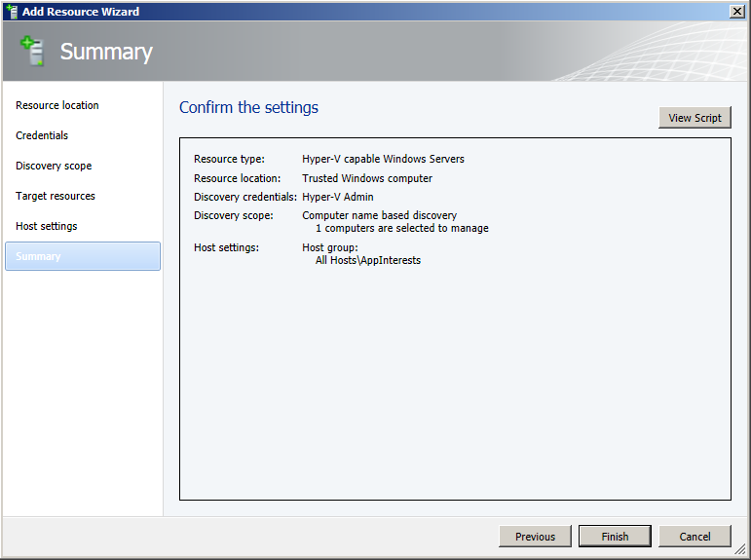Go to the Resource location step

57,105
